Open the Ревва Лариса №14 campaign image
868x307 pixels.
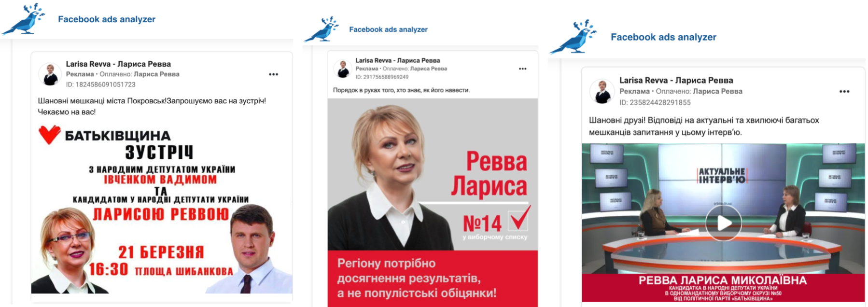click(x=433, y=203)
